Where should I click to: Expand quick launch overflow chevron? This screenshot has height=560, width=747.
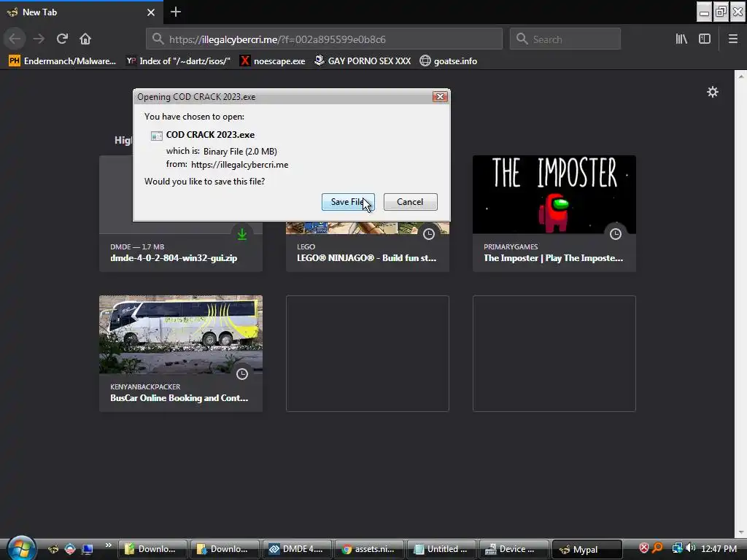click(108, 545)
